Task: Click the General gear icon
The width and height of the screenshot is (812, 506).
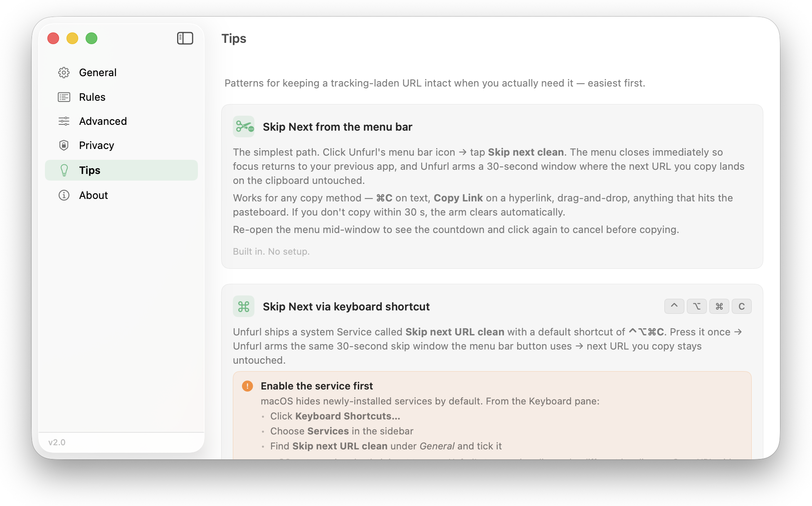Action: tap(64, 72)
